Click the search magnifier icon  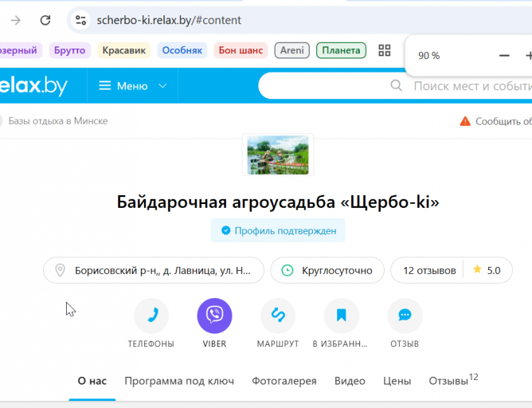(x=396, y=85)
